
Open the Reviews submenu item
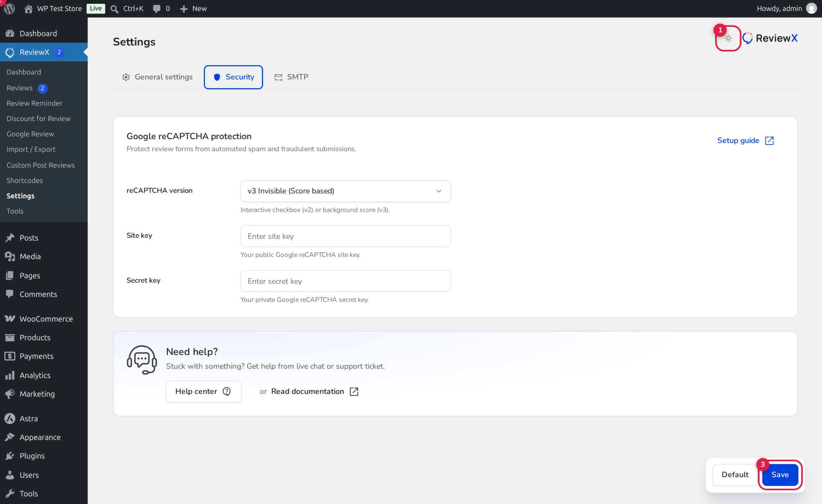[20, 88]
